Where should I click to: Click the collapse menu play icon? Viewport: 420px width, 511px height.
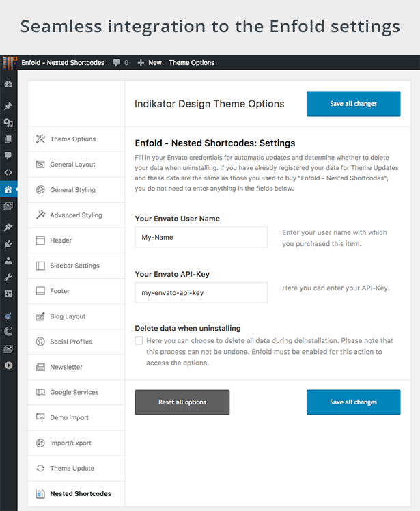8,365
